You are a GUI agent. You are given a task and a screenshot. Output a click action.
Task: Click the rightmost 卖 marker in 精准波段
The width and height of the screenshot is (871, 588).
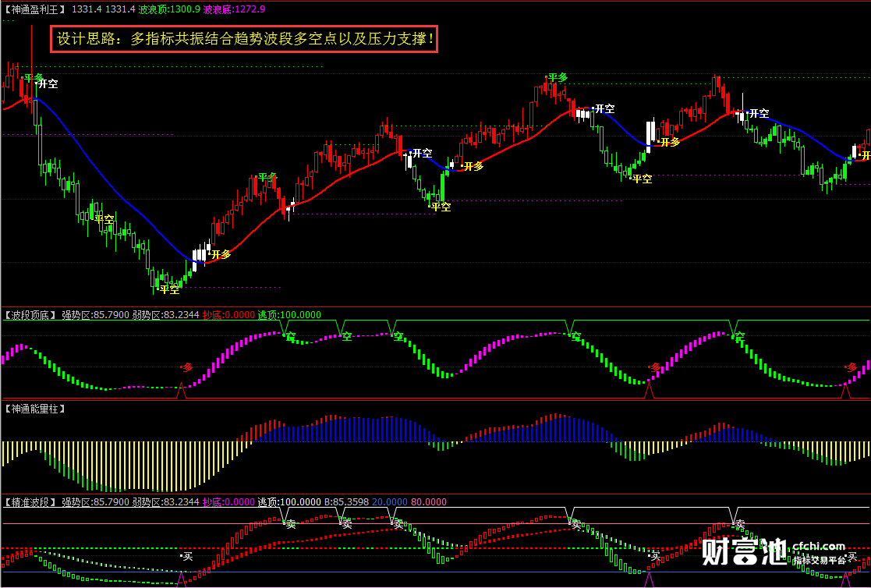pos(740,525)
